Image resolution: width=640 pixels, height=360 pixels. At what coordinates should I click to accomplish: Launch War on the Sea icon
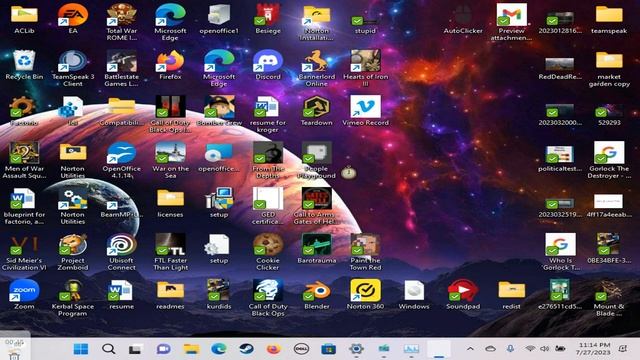pos(170,153)
